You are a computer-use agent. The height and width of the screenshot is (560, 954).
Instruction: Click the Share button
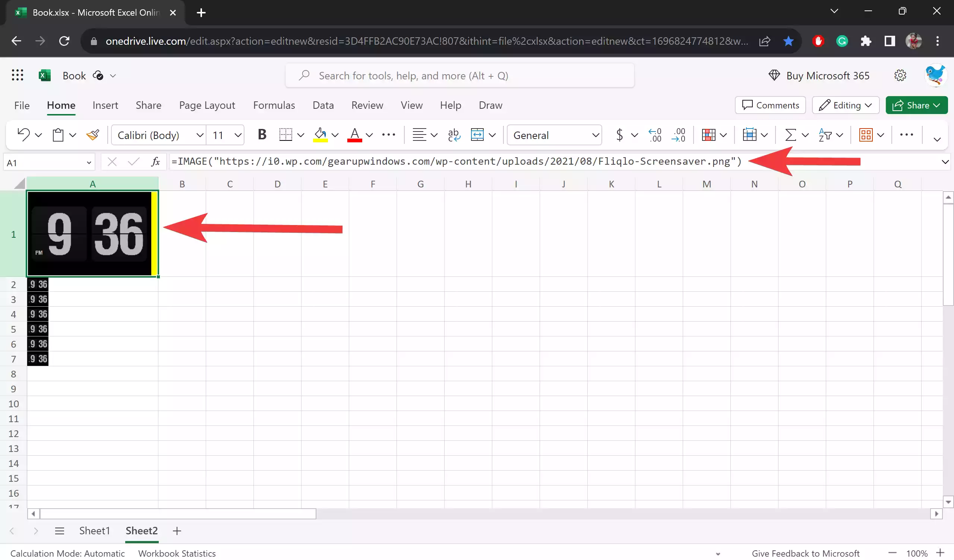tap(916, 105)
